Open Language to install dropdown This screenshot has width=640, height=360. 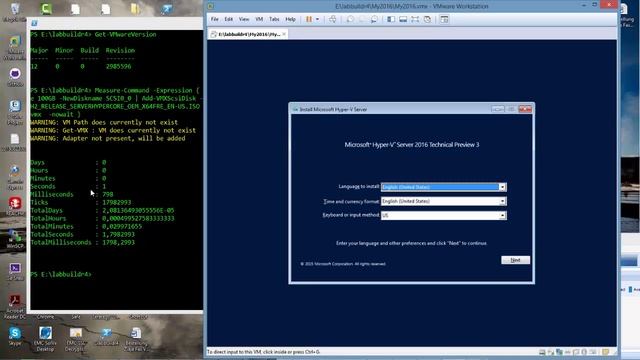pos(502,187)
